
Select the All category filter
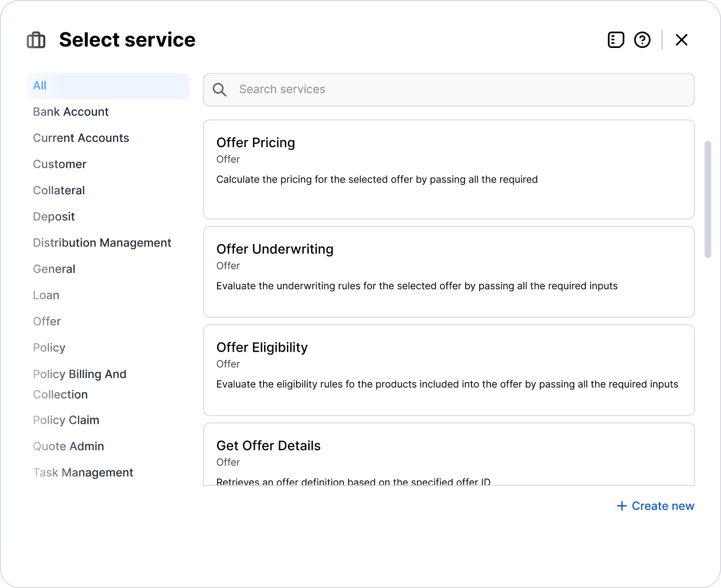coord(108,86)
